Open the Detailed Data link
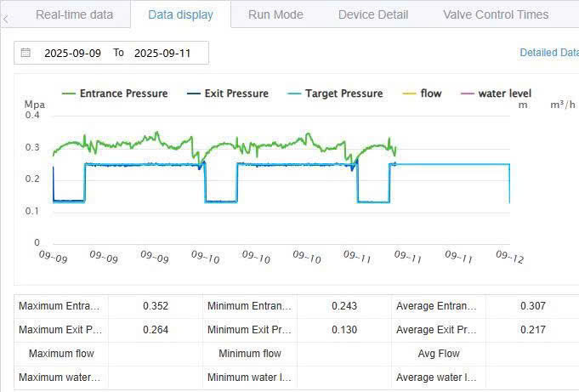579x392 pixels. tap(549, 53)
